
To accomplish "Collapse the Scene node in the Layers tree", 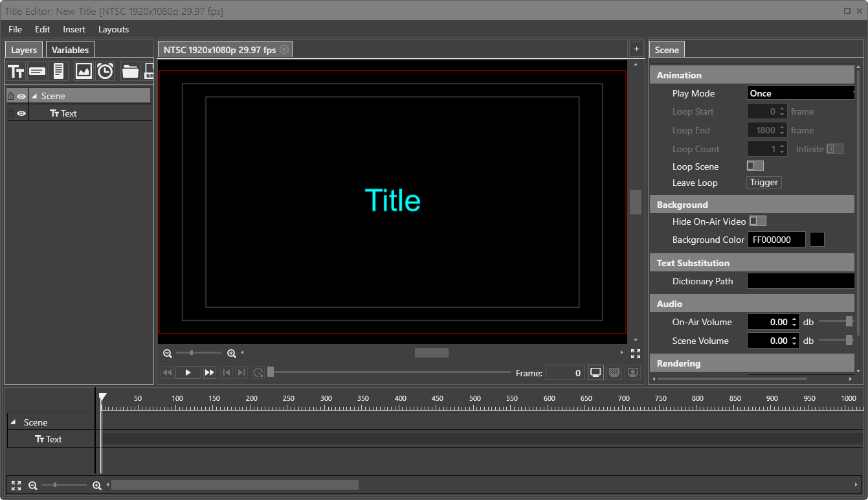I will (34, 96).
